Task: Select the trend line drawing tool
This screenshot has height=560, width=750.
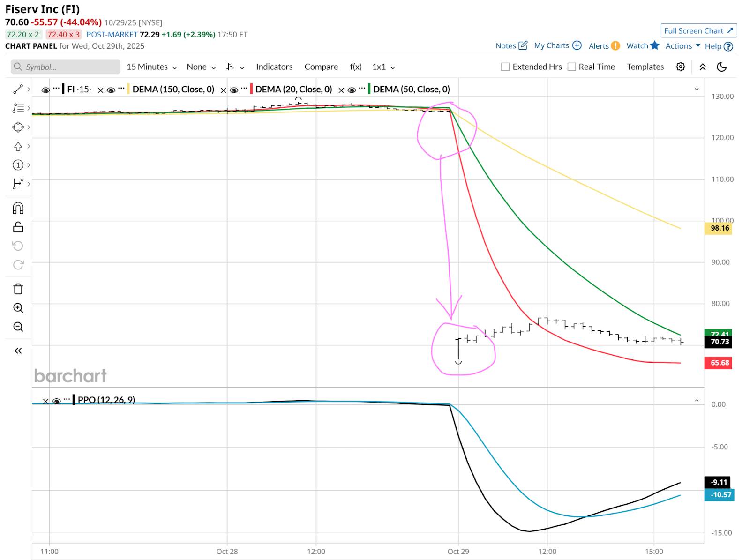Action: tap(18, 89)
